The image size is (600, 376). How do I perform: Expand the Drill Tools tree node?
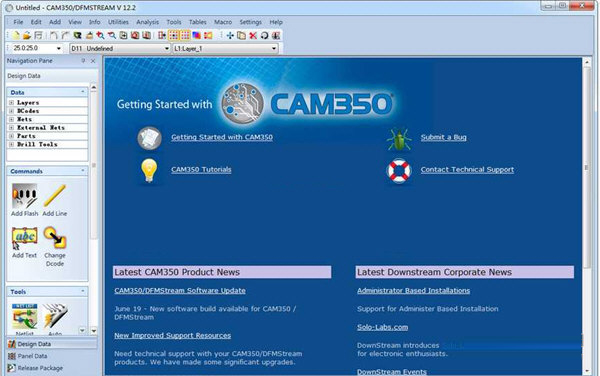pos(11,145)
